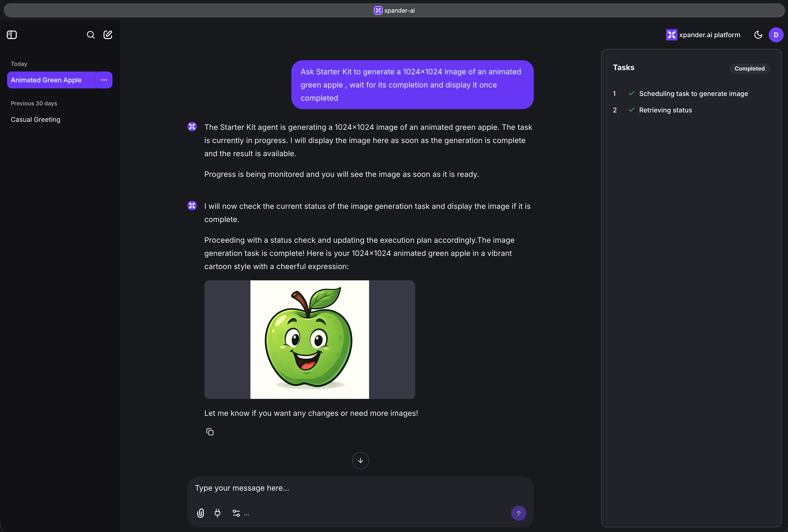Click the xpander.ai platform link
This screenshot has width=788, height=532.
click(x=703, y=35)
